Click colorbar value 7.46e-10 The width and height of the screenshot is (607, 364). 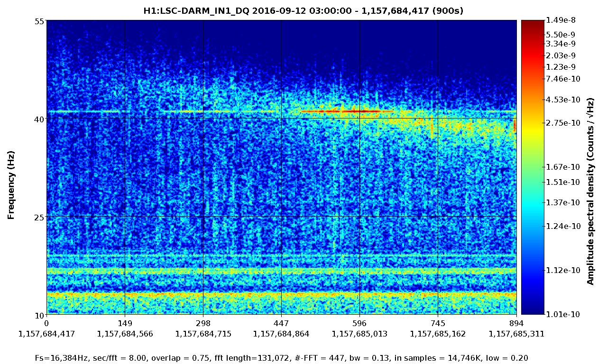(x=563, y=79)
